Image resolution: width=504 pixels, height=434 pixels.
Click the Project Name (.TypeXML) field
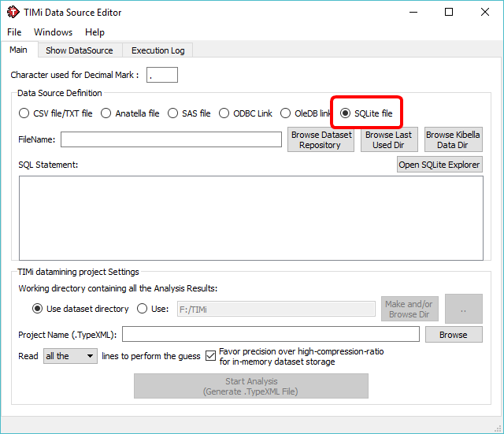tap(271, 334)
